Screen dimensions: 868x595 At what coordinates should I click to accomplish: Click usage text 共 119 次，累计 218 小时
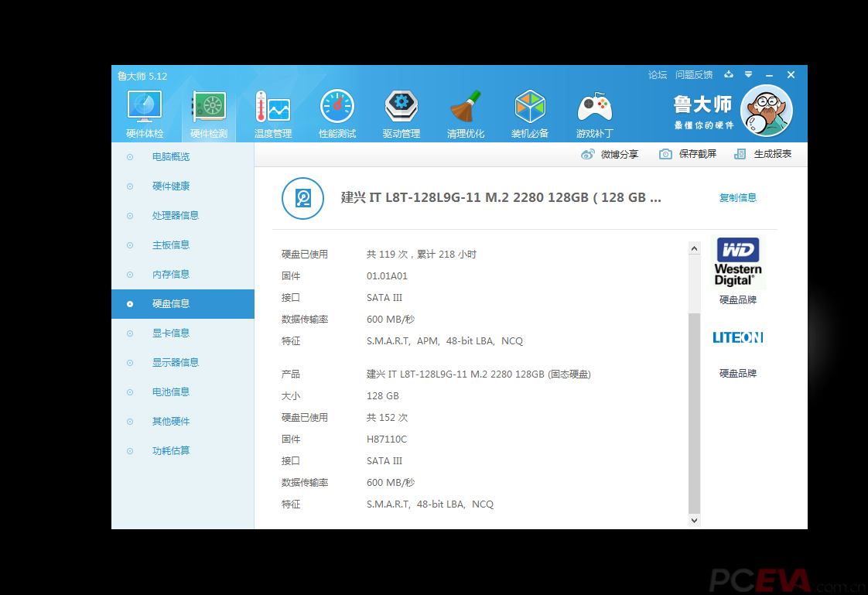tap(422, 254)
